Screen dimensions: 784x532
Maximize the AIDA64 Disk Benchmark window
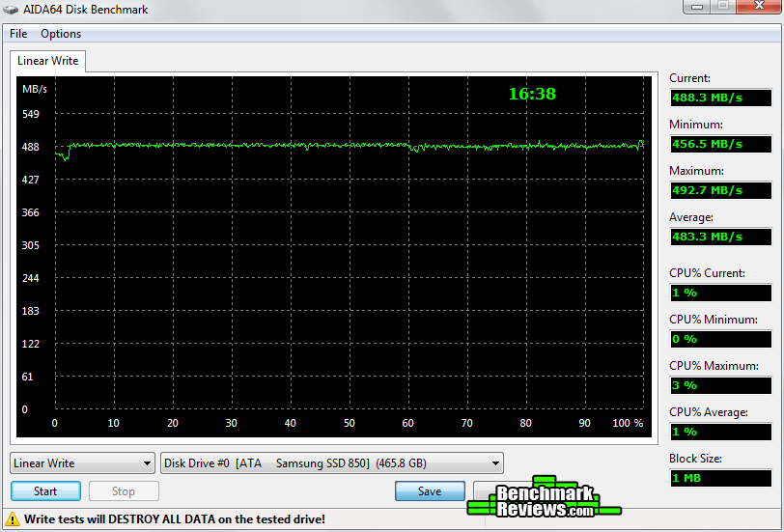(723, 6)
